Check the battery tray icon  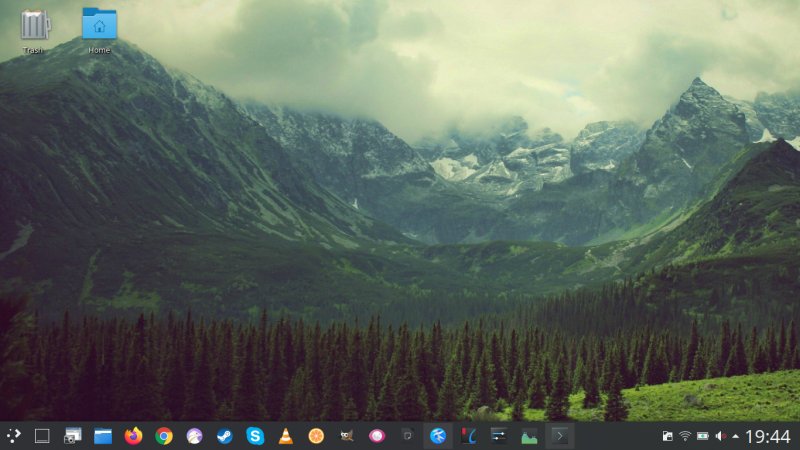(x=703, y=436)
